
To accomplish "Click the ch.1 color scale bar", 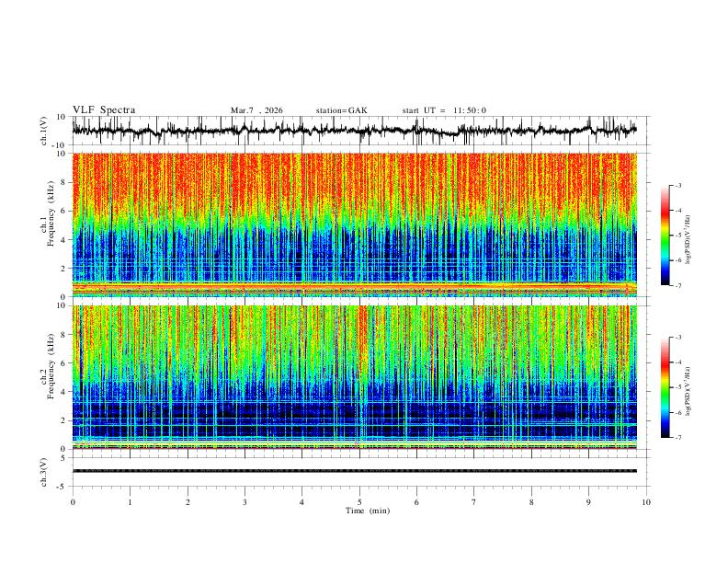I will tap(665, 236).
